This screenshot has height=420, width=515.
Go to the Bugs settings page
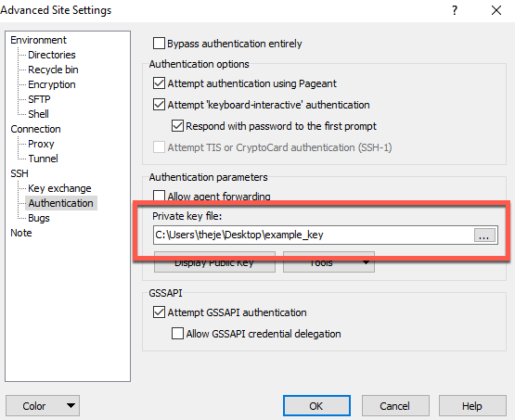click(x=39, y=218)
